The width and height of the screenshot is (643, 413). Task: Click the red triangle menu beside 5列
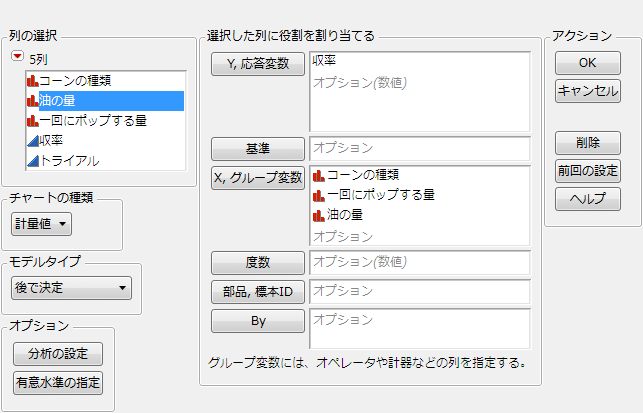[x=17, y=57]
